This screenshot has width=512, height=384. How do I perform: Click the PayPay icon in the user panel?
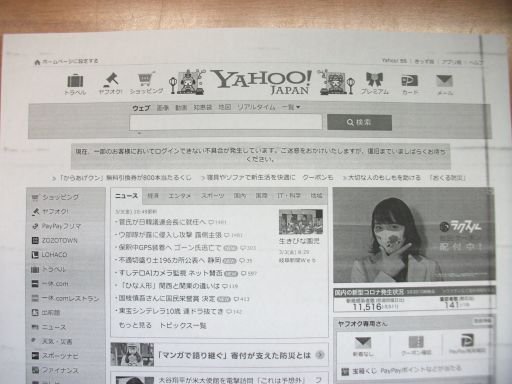[x=467, y=341]
